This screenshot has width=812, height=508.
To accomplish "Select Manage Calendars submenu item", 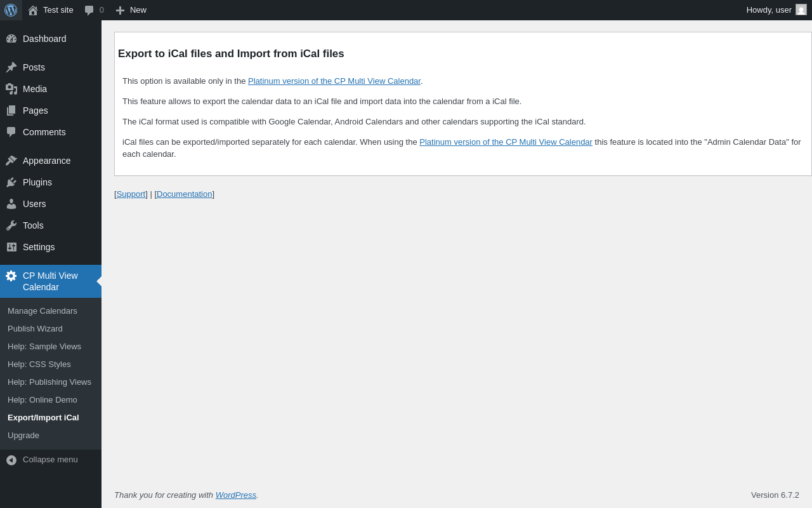I will 43,311.
